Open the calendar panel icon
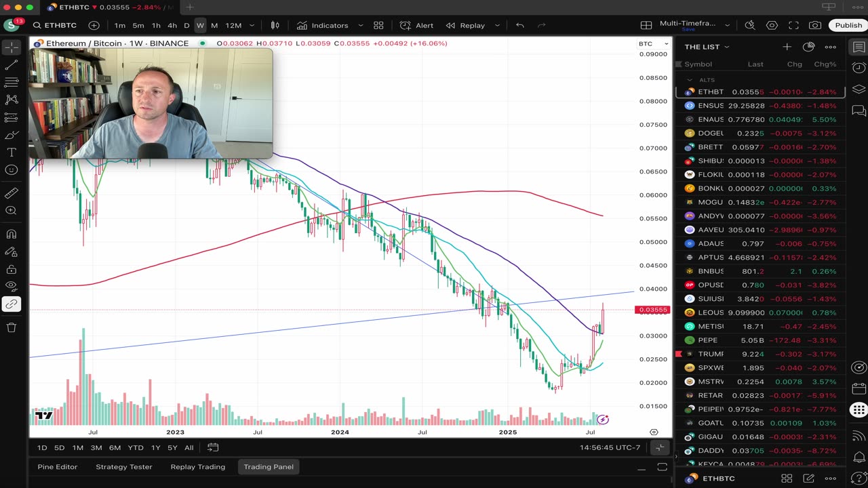This screenshot has width=868, height=488. (x=859, y=389)
